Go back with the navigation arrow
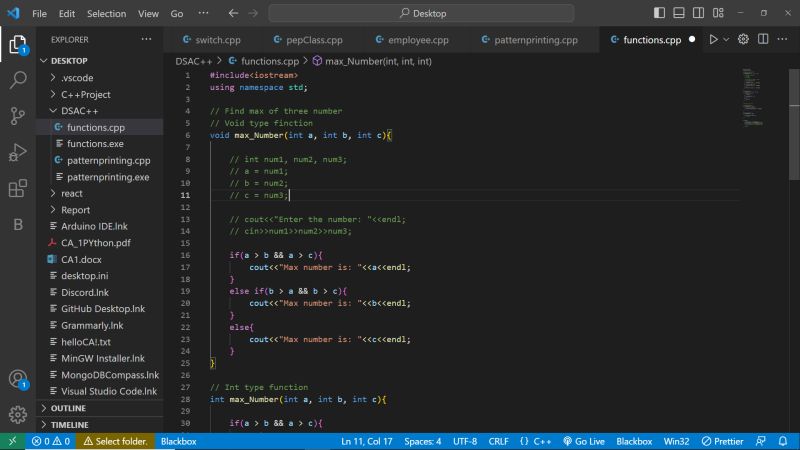This screenshot has height=450, width=800. 233,13
